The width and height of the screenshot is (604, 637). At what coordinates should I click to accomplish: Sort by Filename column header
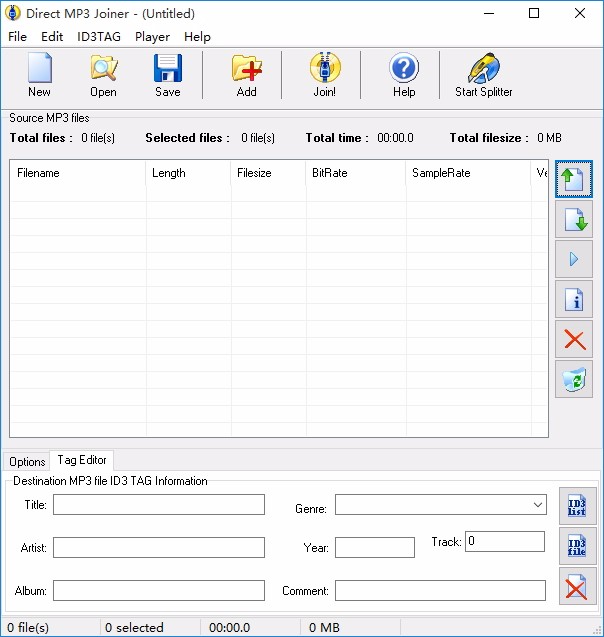(x=78, y=173)
